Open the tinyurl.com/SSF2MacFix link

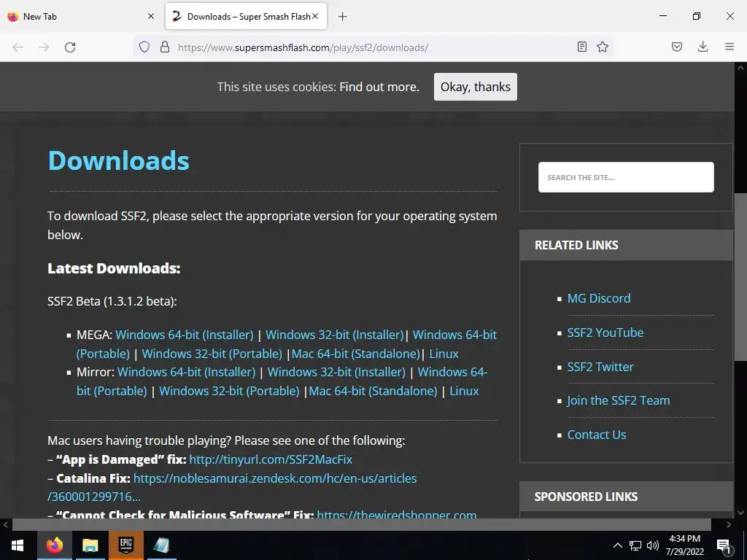point(271,459)
